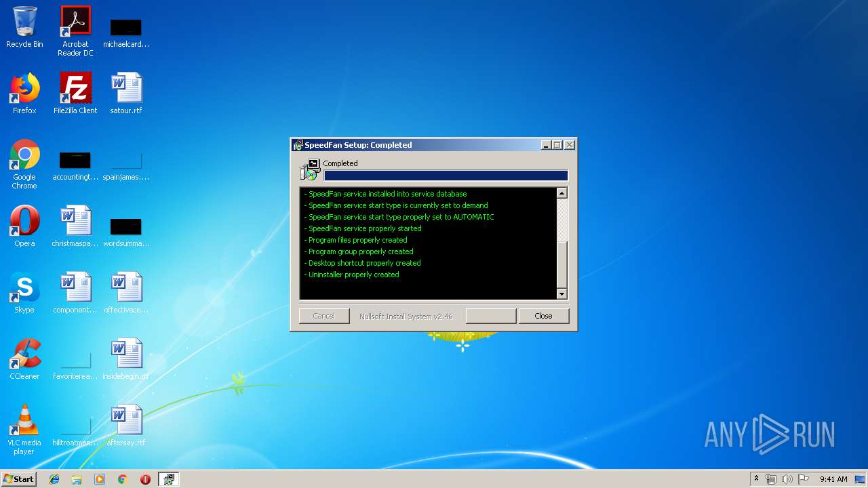868x488 pixels.
Task: Select insidebegin.rtf document icon
Action: 126,359
